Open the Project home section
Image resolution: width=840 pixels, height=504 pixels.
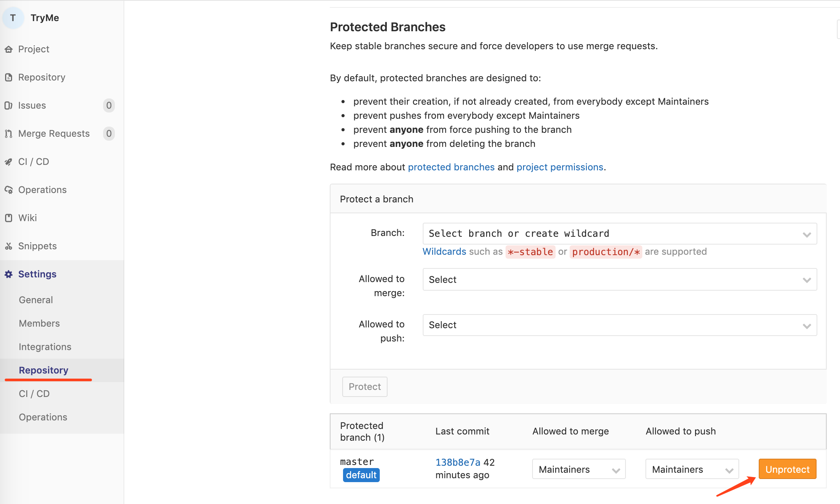coord(9,49)
